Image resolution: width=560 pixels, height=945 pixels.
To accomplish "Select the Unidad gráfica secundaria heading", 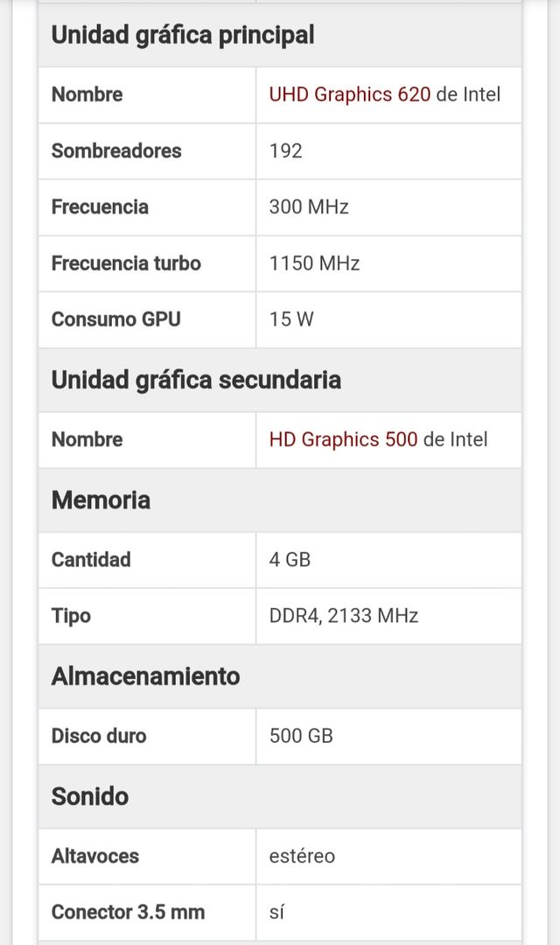I will pyautogui.click(x=196, y=381).
